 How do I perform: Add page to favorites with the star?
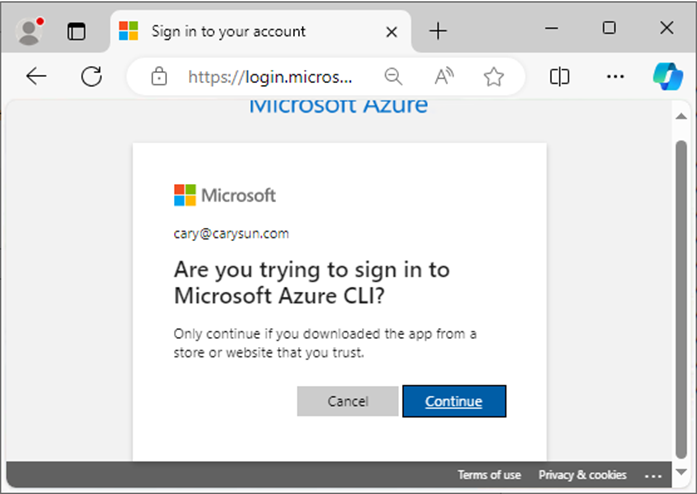pyautogui.click(x=493, y=76)
